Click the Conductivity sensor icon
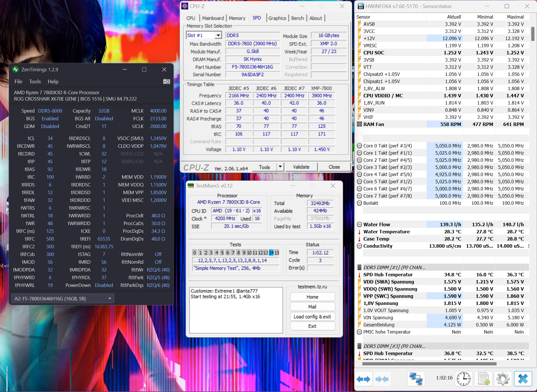The image size is (537, 392). point(359,246)
